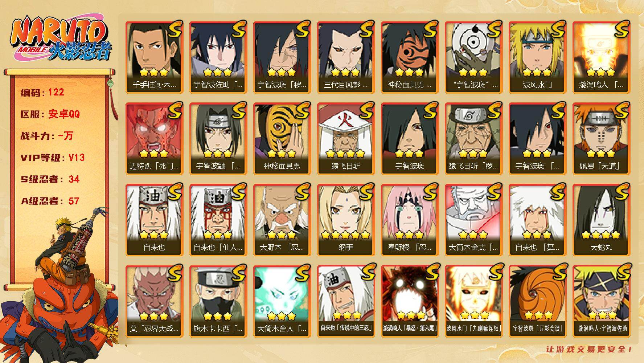Click the 区服: 安卓QQ server label
644x363 pixels.
click(50, 114)
